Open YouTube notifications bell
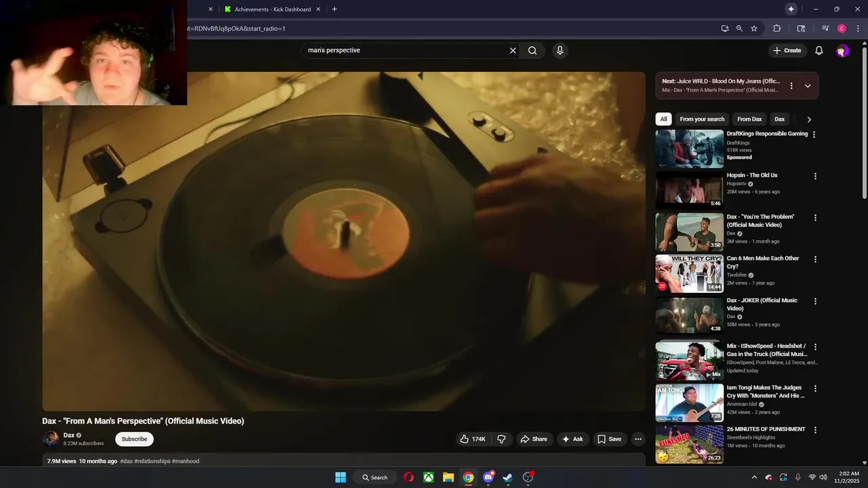The height and width of the screenshot is (488, 868). pyautogui.click(x=818, y=50)
